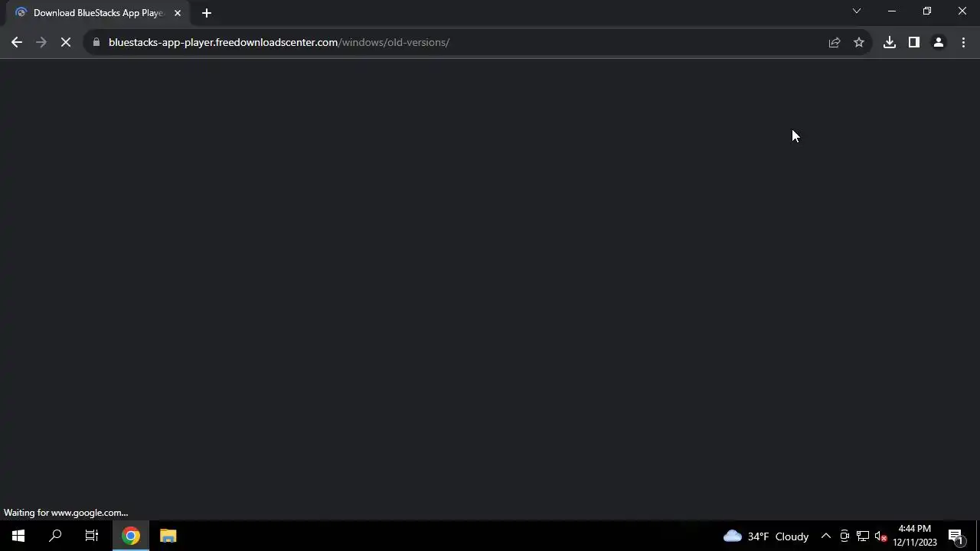Viewport: 980px width, 551px height.
Task: Click the Meet Now tray icon
Action: pyautogui.click(x=844, y=536)
